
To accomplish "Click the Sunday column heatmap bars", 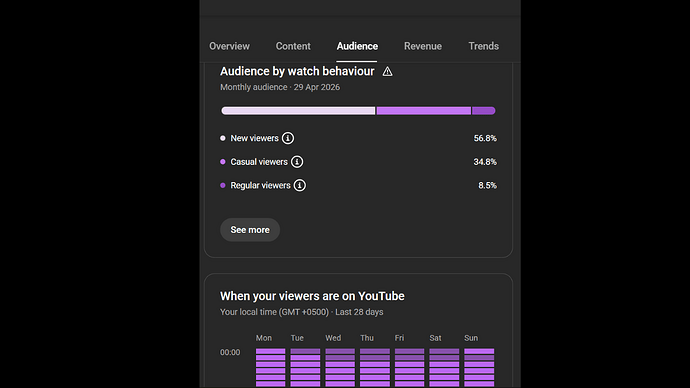I will tap(479, 368).
